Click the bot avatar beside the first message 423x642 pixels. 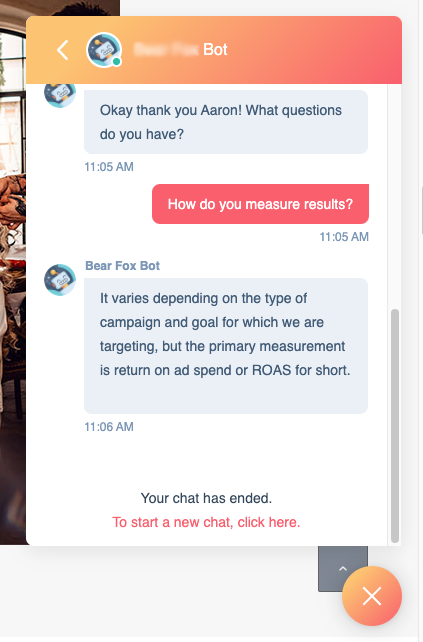click(60, 95)
